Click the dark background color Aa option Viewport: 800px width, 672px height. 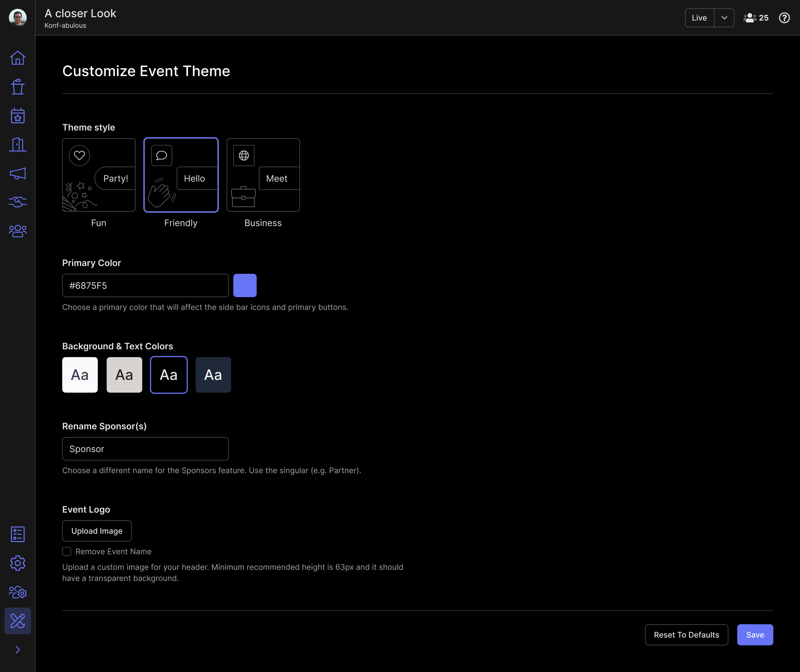coord(213,375)
